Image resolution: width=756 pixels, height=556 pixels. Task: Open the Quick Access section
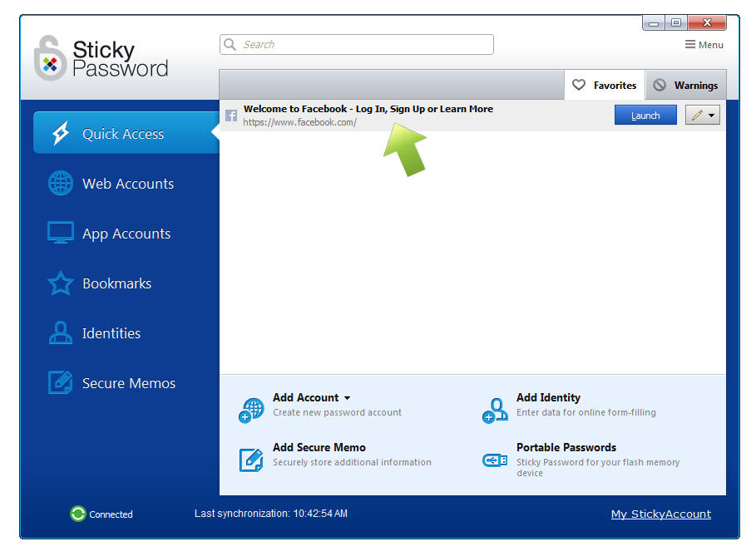pyautogui.click(x=126, y=133)
